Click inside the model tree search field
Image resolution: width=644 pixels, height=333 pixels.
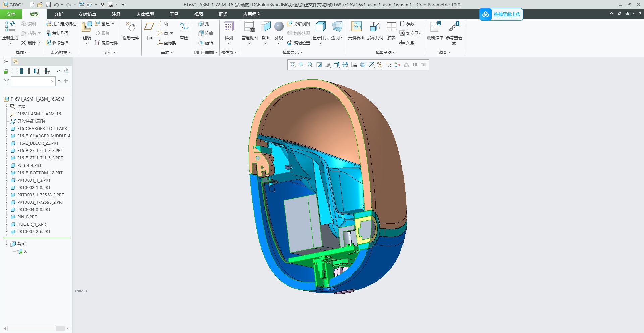tap(32, 81)
